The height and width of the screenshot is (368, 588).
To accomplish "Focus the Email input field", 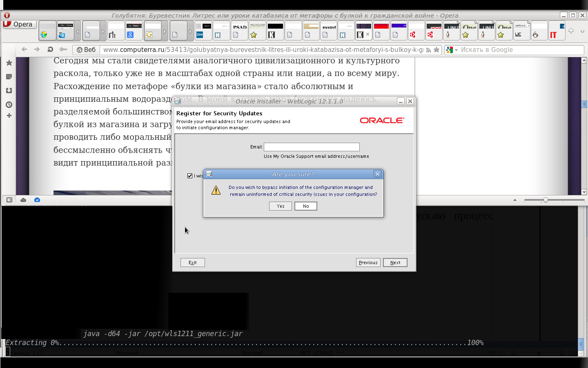I will pyautogui.click(x=312, y=147).
